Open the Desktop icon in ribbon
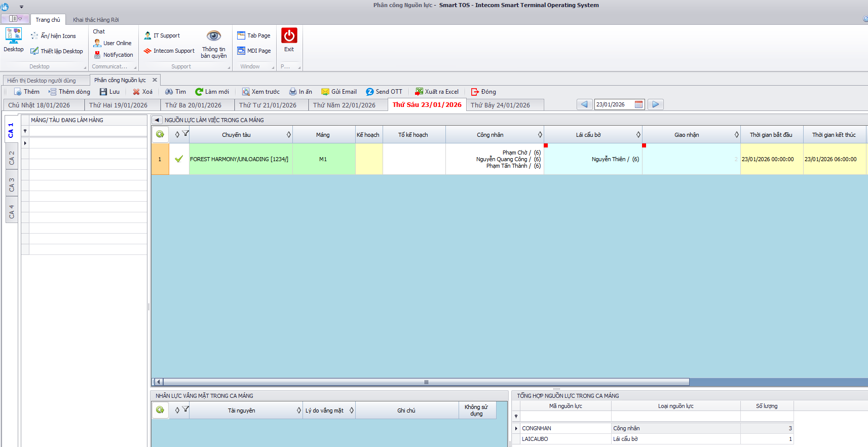The height and width of the screenshot is (447, 868). [x=14, y=36]
